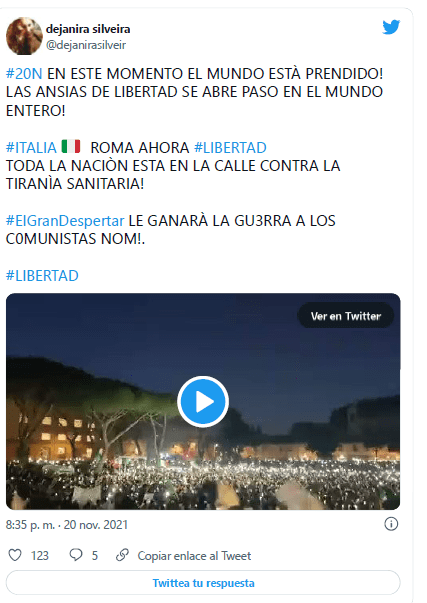Click the video thumbnail crowd area

(x=203, y=483)
